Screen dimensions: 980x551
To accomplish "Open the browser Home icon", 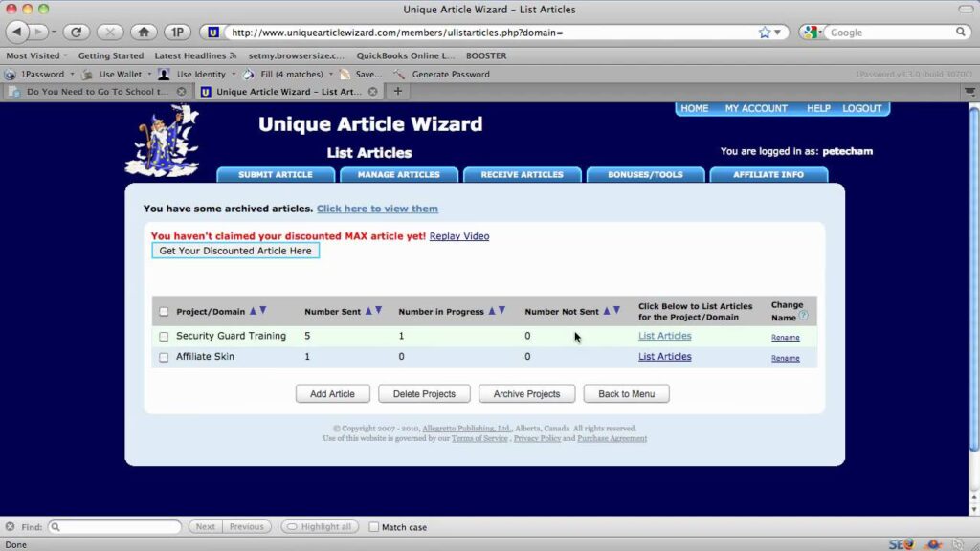I will (144, 32).
